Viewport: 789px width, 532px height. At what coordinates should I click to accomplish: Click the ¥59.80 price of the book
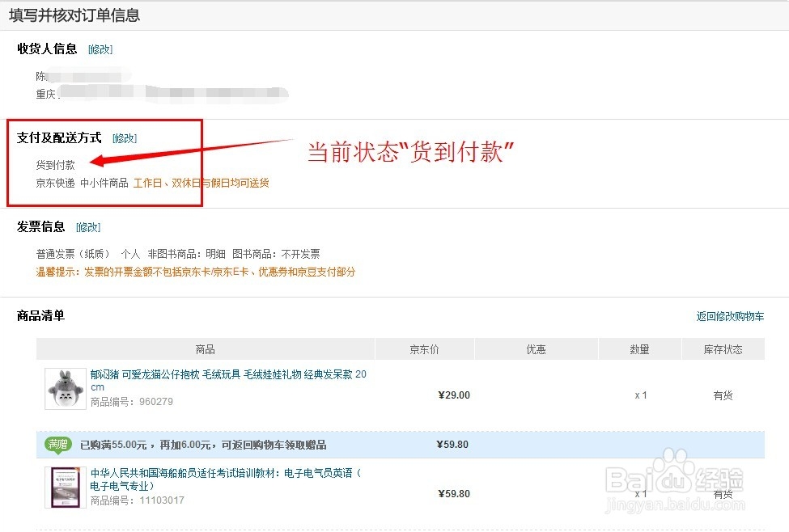click(x=454, y=494)
